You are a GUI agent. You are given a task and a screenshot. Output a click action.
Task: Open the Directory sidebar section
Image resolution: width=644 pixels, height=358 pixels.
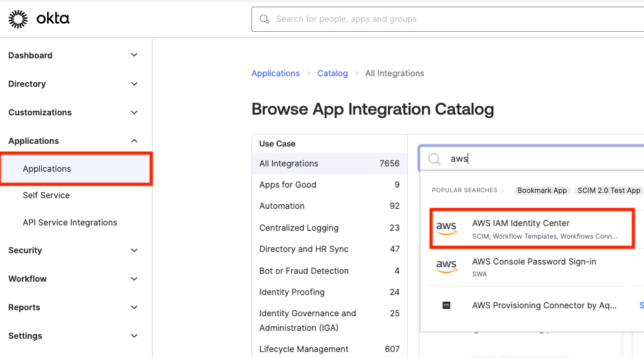[27, 84]
